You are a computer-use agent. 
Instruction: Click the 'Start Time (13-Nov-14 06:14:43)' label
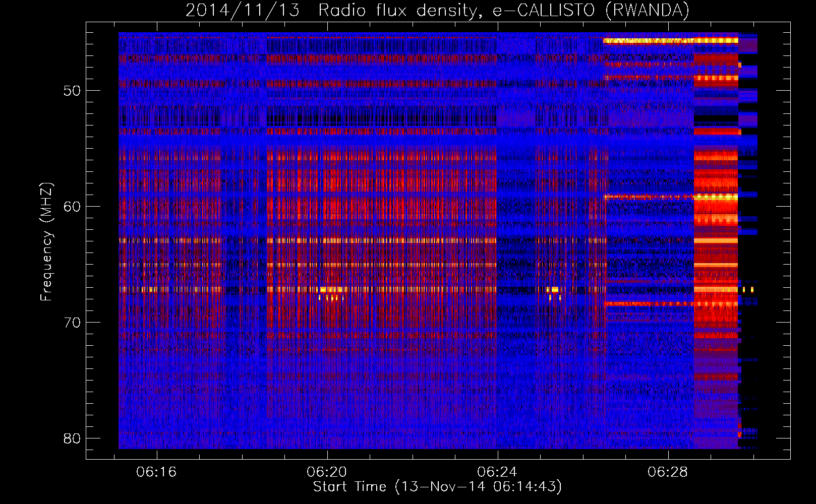[437, 487]
